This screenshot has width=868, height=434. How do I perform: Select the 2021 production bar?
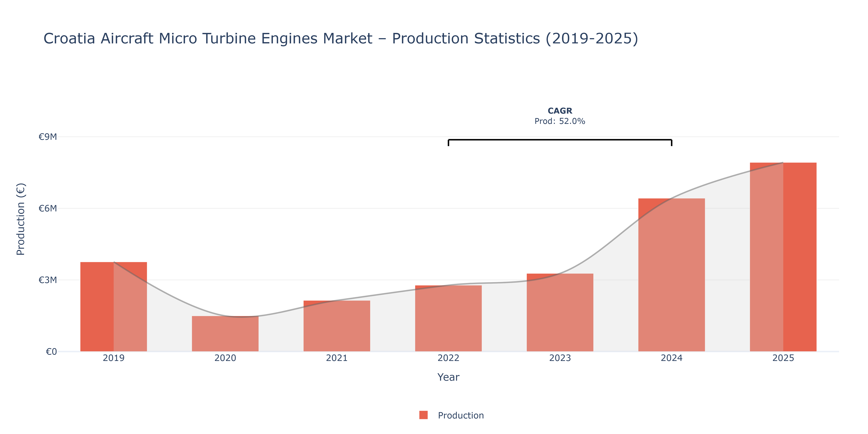[x=337, y=326]
